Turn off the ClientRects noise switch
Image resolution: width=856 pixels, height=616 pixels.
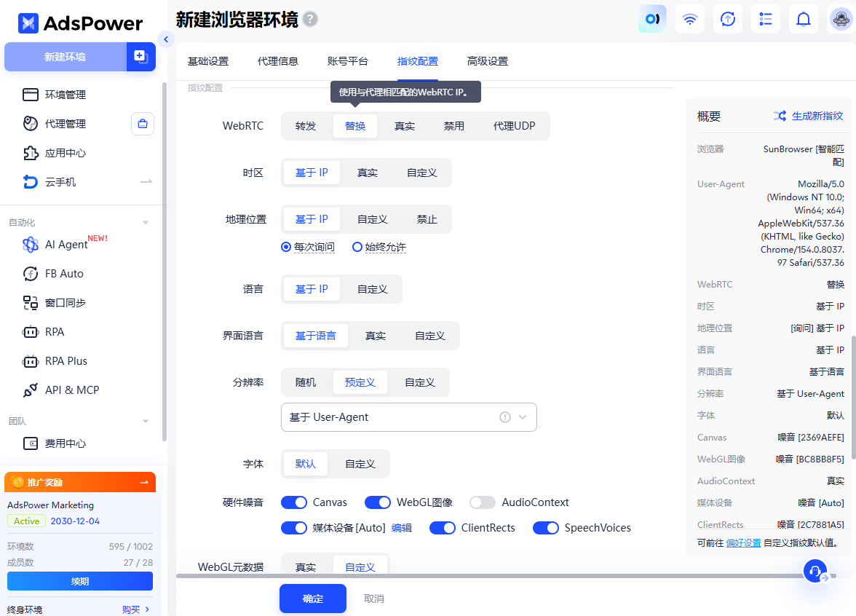[443, 528]
